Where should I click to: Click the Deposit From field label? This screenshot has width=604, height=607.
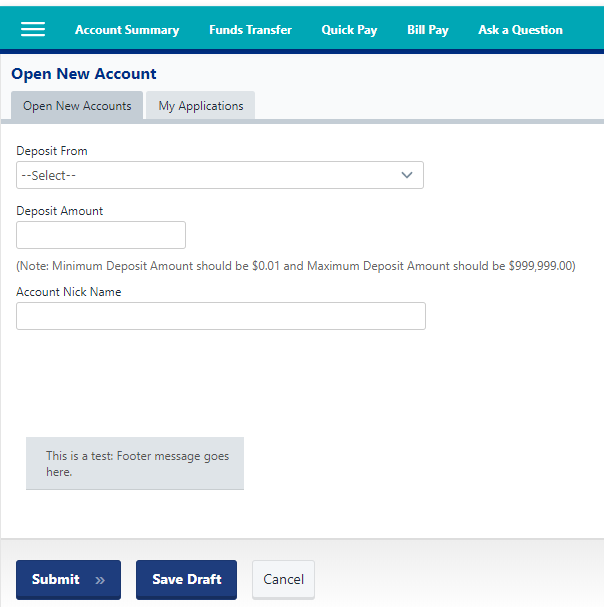point(52,151)
